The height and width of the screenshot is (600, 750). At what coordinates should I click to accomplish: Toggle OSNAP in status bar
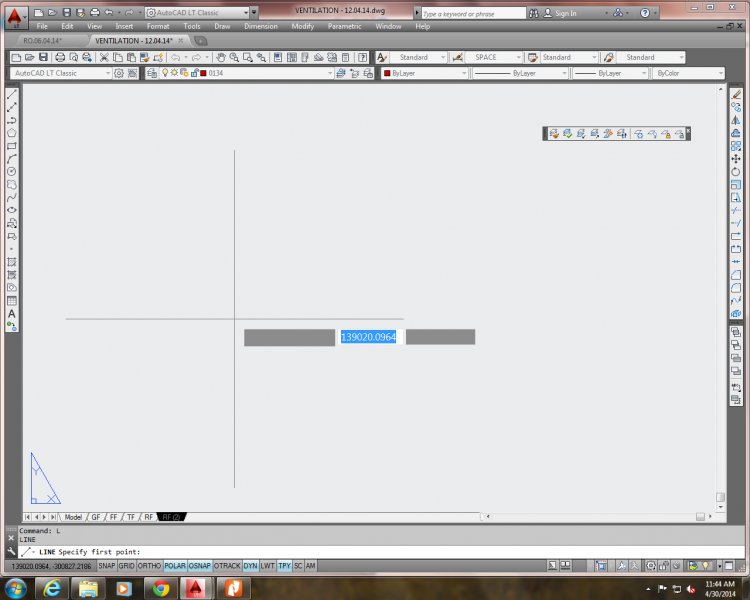199,566
